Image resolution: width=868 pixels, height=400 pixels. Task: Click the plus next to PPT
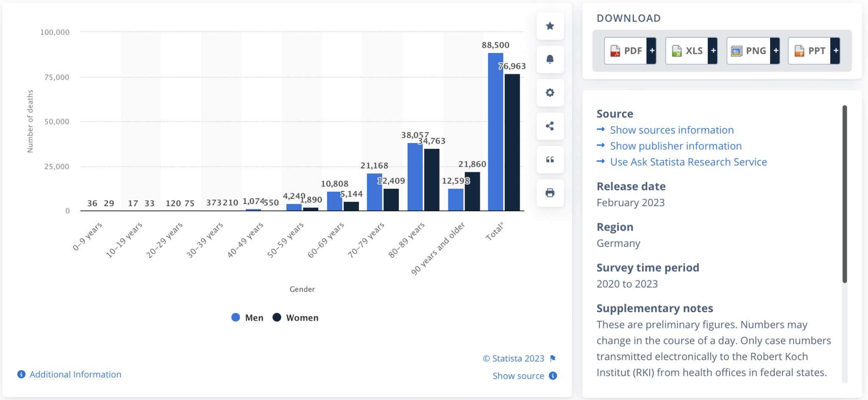(x=835, y=51)
